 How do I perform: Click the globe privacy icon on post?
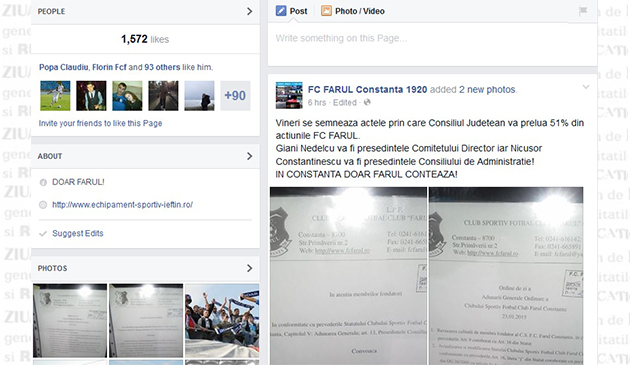[x=367, y=103]
